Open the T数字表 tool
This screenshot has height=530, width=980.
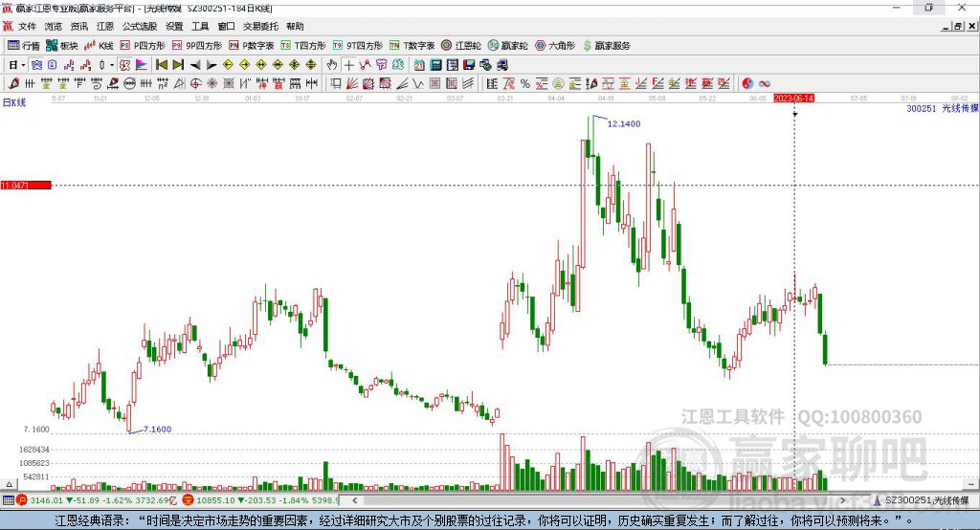pos(412,46)
